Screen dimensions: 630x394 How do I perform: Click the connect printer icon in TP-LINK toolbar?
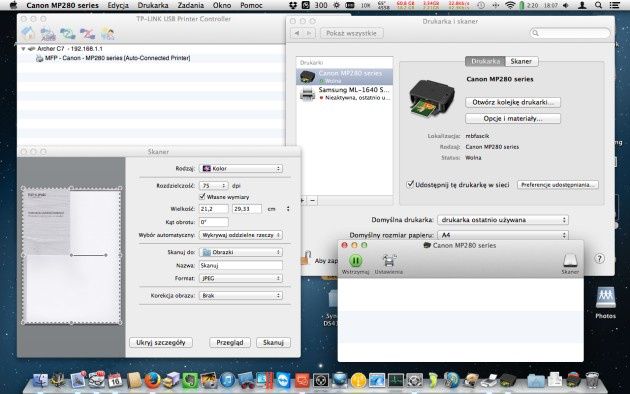(x=68, y=34)
